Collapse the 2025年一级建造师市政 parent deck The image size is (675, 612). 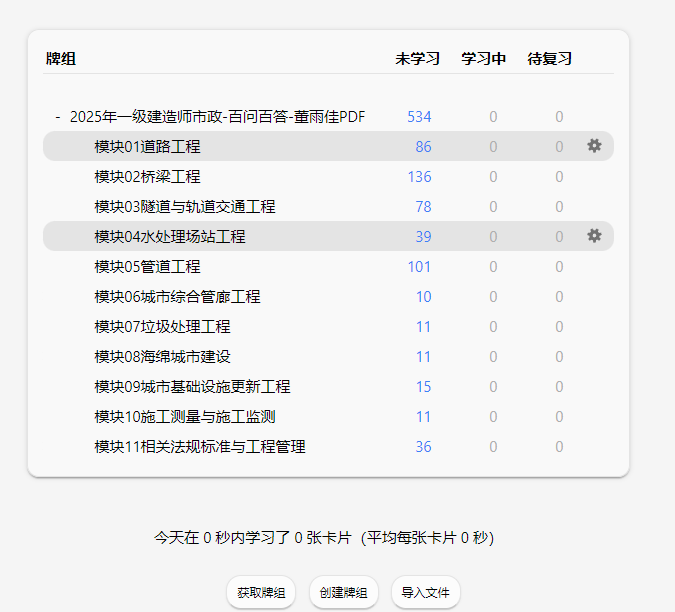(x=57, y=117)
